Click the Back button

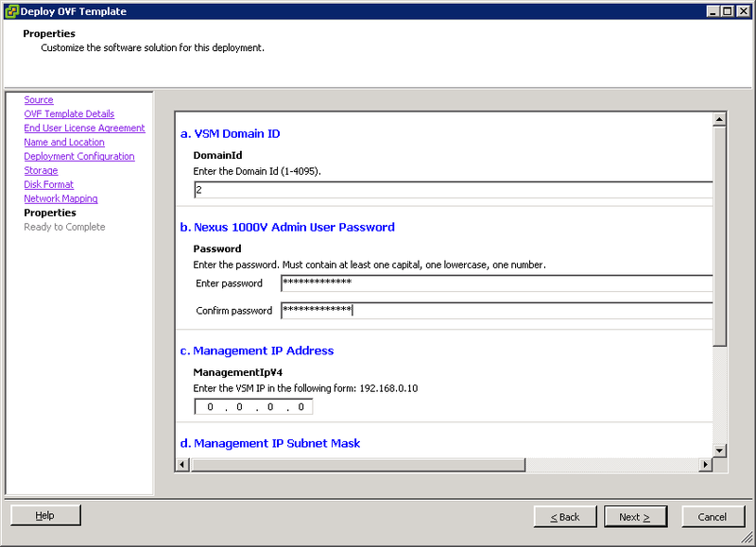[x=565, y=517]
